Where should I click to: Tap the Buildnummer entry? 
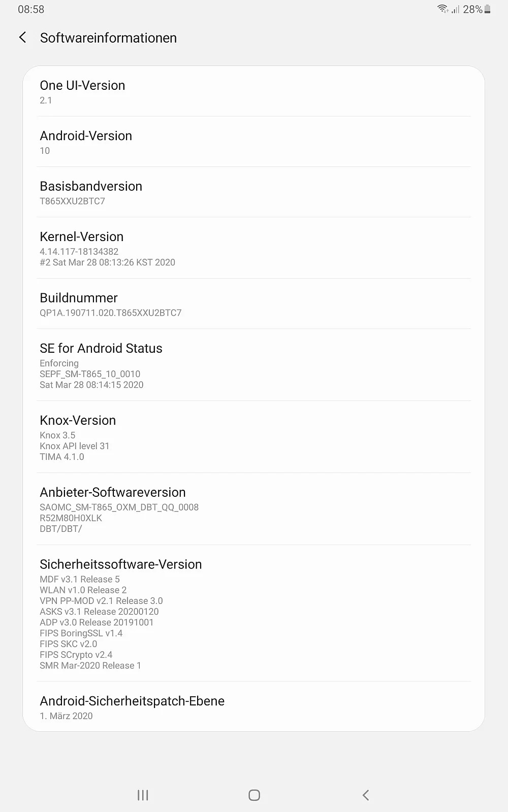[x=253, y=304]
